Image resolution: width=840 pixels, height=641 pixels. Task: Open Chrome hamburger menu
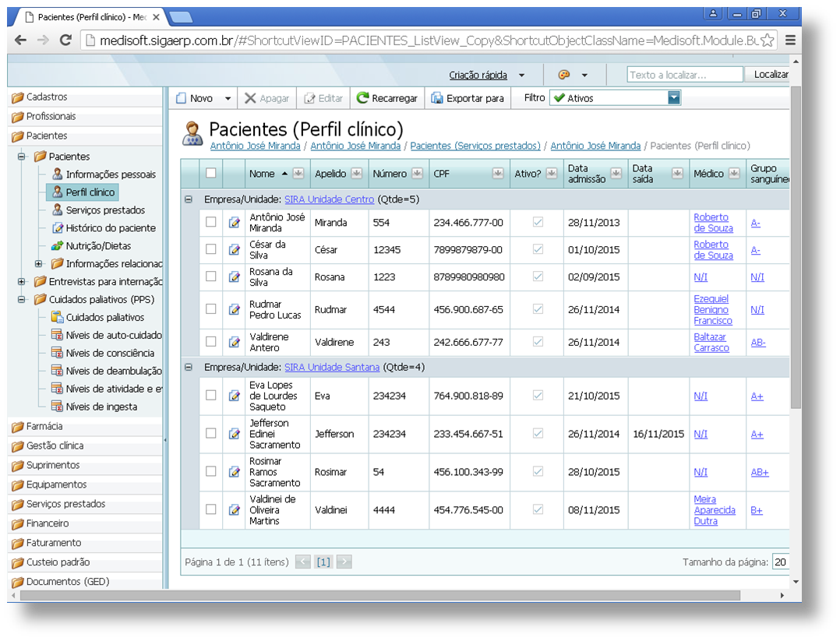point(790,41)
